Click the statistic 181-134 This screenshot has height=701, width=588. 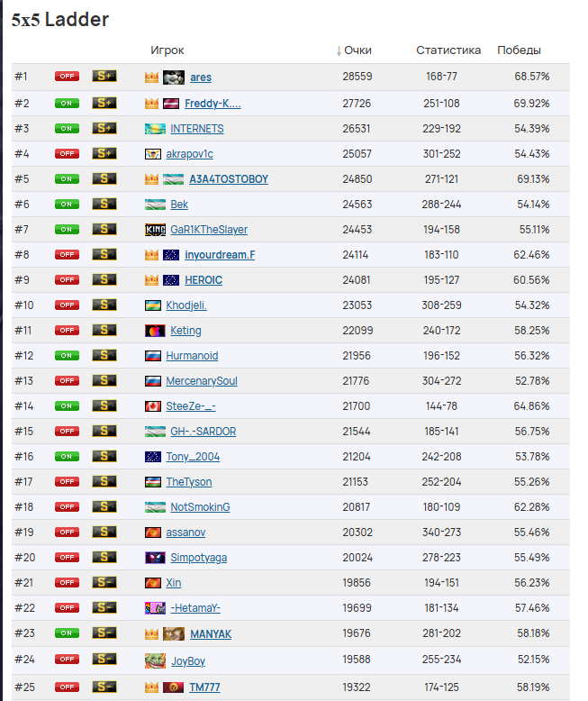[441, 608]
